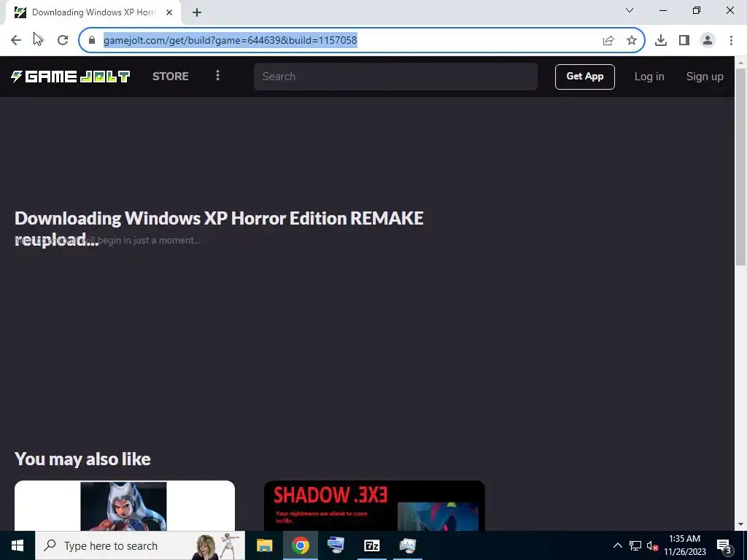Click the scrollbar down arrow
The image size is (747, 560).
[x=740, y=524]
